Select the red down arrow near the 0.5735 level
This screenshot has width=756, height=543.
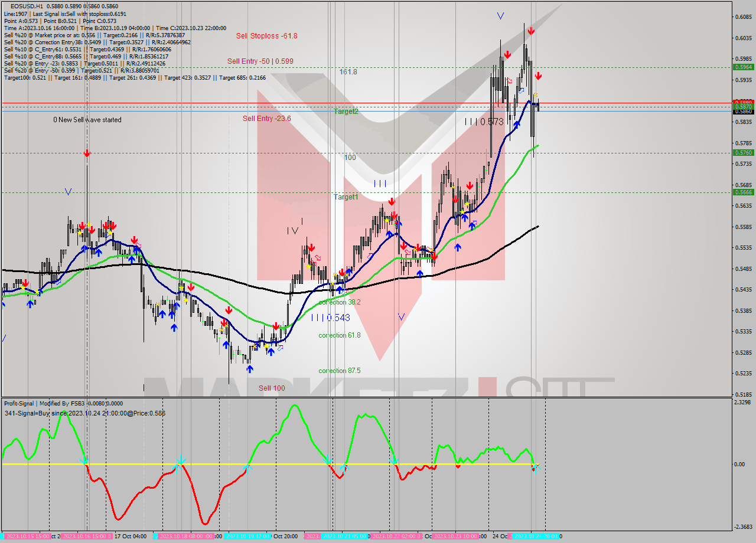tap(87, 153)
